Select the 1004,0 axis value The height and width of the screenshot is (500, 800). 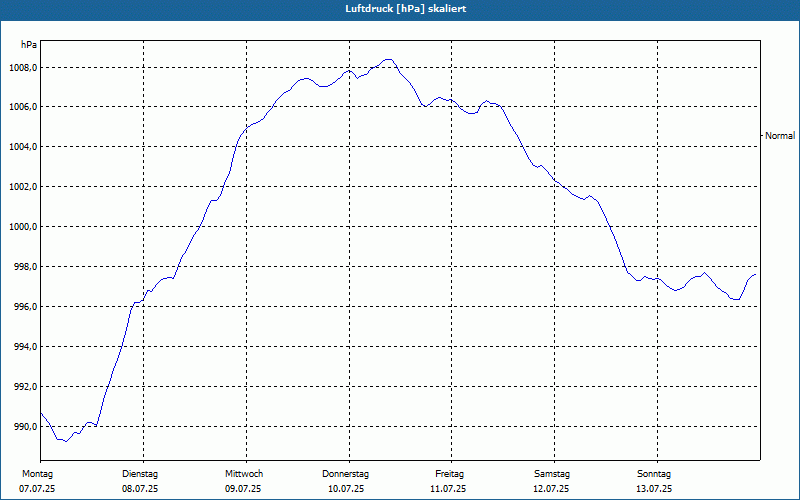pyautogui.click(x=23, y=147)
